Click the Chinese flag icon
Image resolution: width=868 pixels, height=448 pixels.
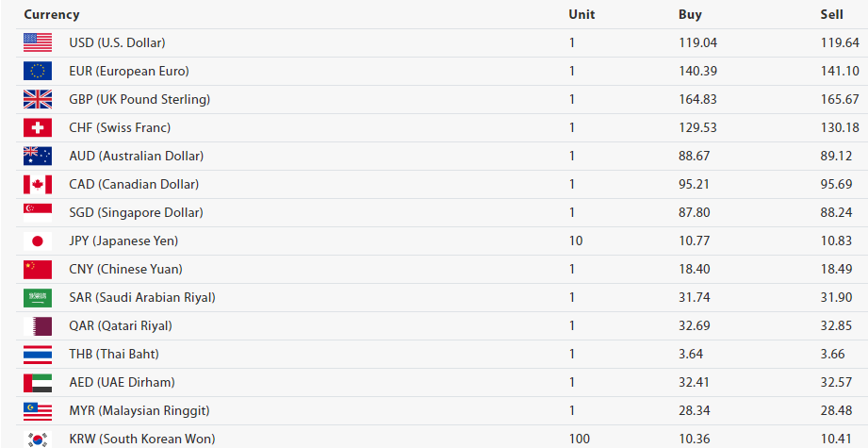coord(38,269)
